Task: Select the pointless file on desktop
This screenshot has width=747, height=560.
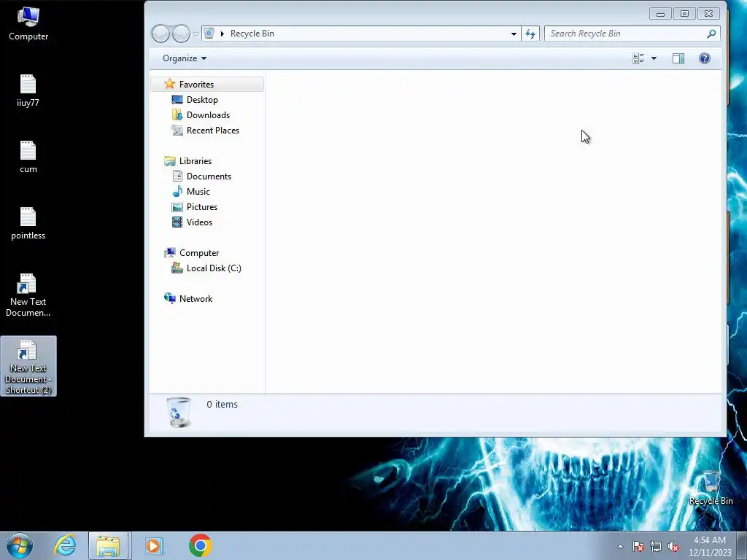Action: coord(28,223)
